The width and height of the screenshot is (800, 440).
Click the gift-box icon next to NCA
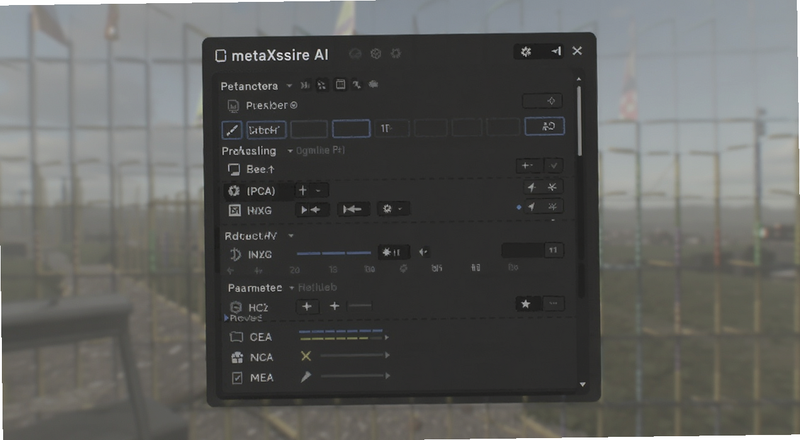pos(237,357)
